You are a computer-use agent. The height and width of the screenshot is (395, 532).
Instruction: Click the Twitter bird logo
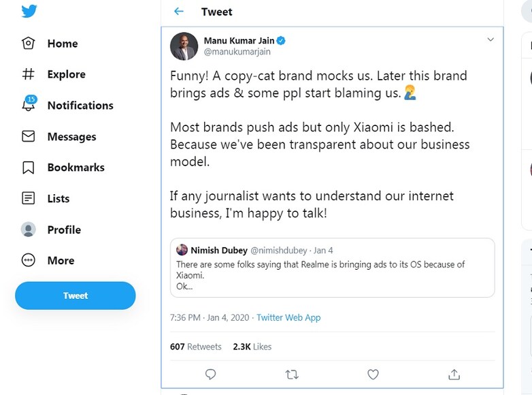tap(29, 12)
